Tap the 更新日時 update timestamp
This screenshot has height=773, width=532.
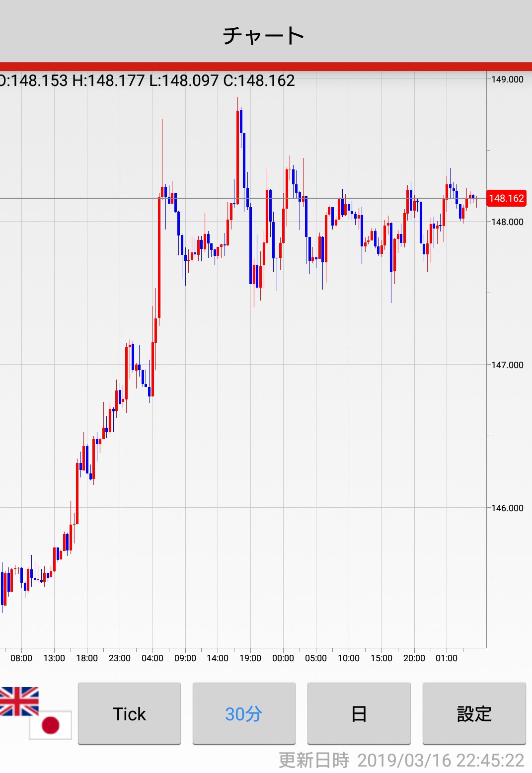(401, 760)
